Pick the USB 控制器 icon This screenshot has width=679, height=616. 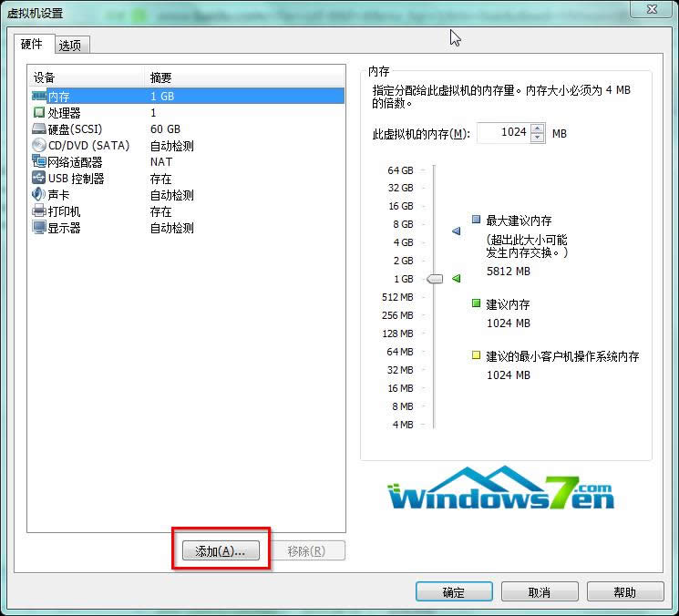click(39, 178)
